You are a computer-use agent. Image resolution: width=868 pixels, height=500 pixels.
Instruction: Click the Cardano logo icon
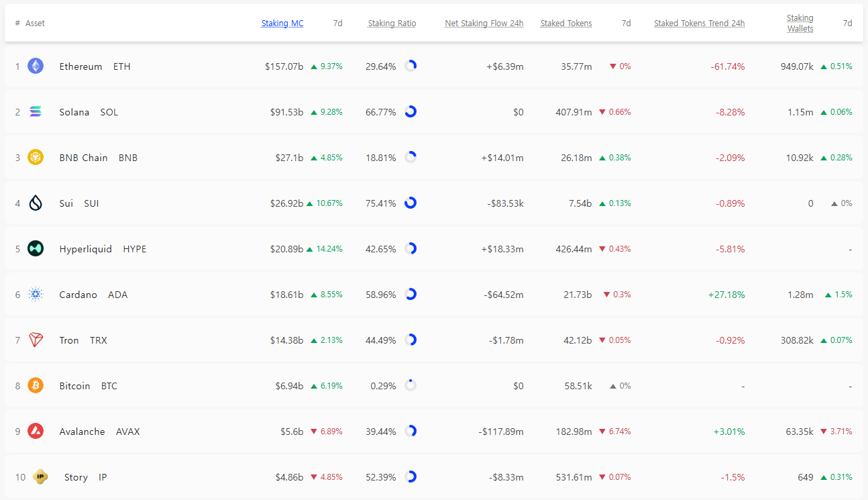click(36, 294)
